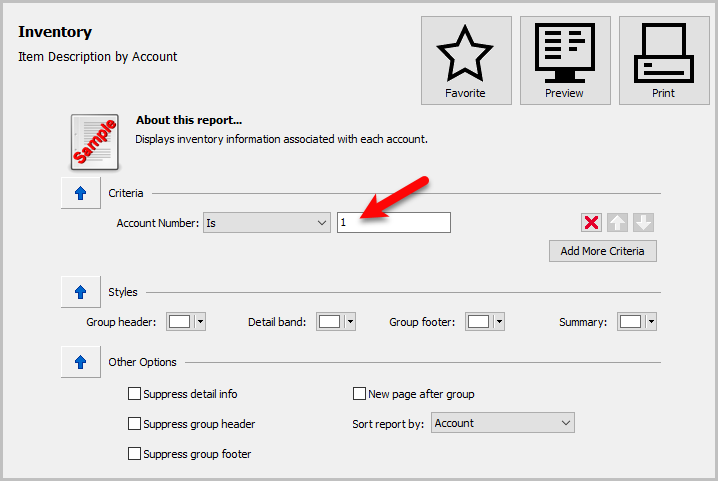The image size is (718, 481).
Task: Move criteria up with gray arrow
Action: click(617, 223)
